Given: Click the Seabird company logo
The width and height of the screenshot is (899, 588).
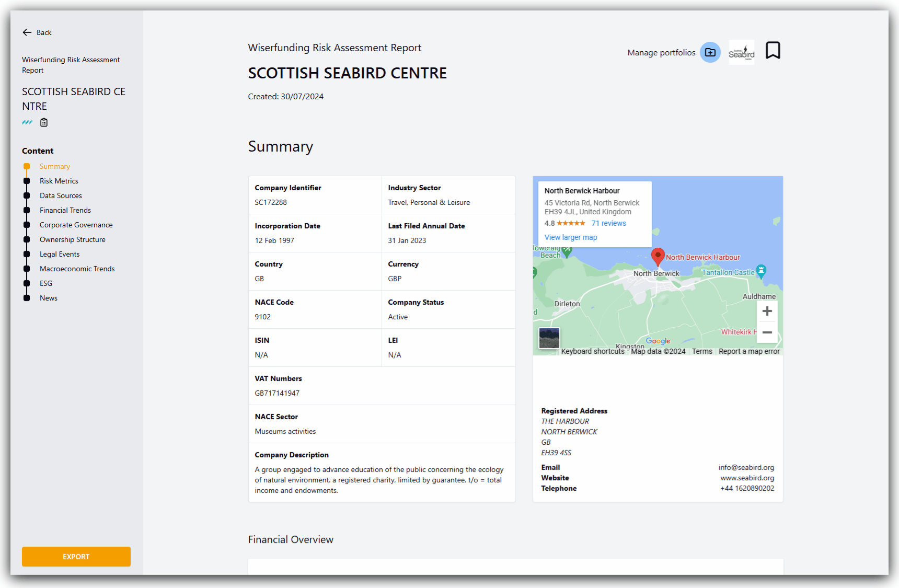Looking at the screenshot, I should pyautogui.click(x=742, y=52).
